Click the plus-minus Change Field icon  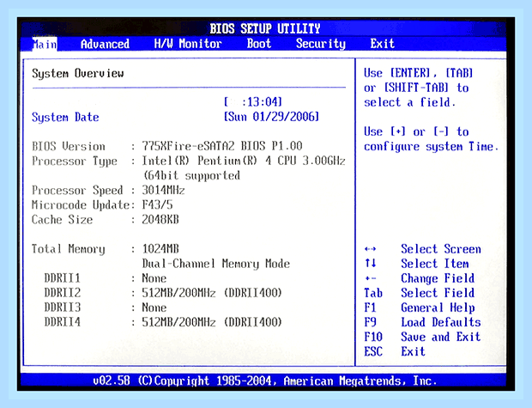click(x=370, y=278)
